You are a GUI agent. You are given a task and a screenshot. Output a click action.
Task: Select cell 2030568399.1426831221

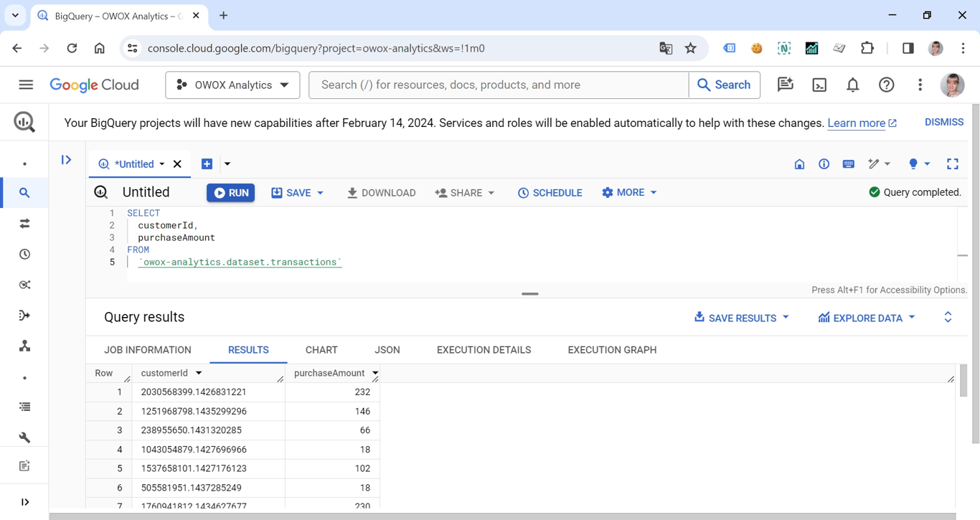click(x=209, y=392)
